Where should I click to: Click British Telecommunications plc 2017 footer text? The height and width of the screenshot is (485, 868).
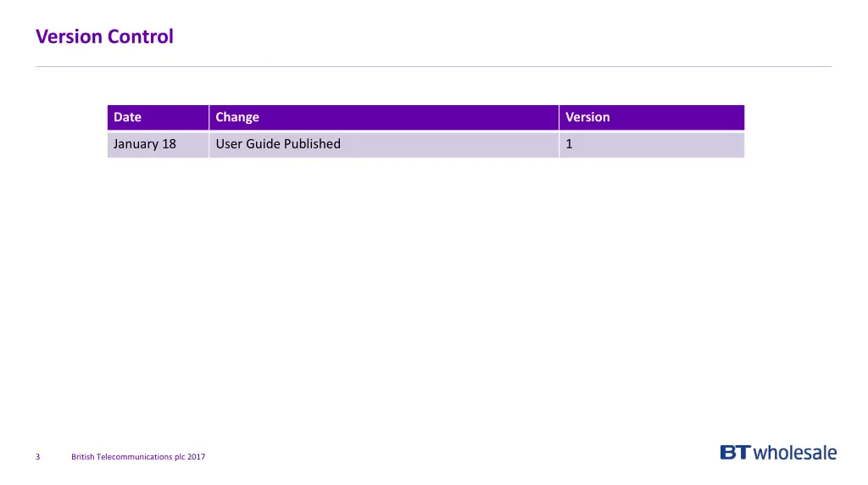click(x=138, y=457)
